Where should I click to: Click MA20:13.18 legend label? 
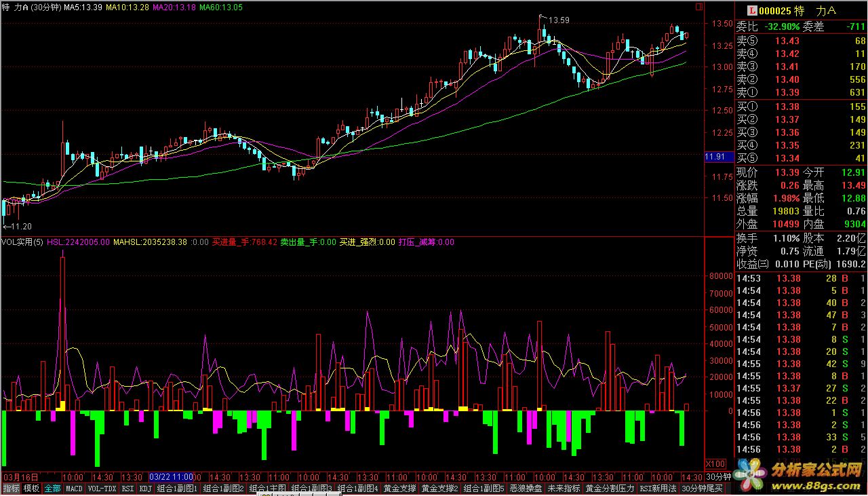click(174, 7)
